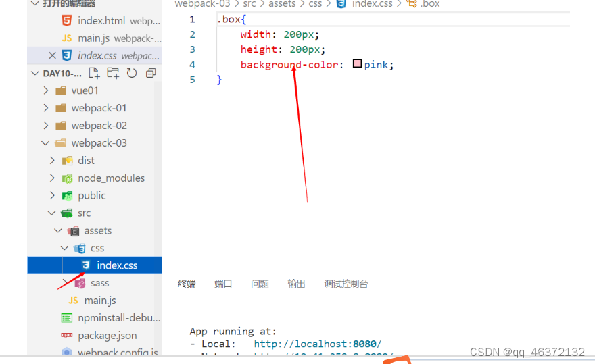Screen dimensions: 595x364
Task: Click the JS icon beside main.js in open editors
Action: 67,38
